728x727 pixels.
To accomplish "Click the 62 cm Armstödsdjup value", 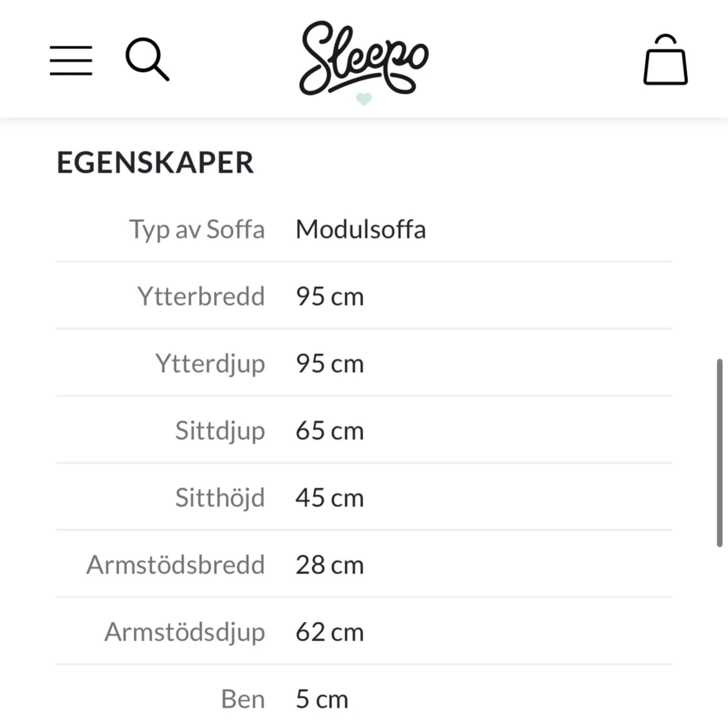I will click(329, 632).
